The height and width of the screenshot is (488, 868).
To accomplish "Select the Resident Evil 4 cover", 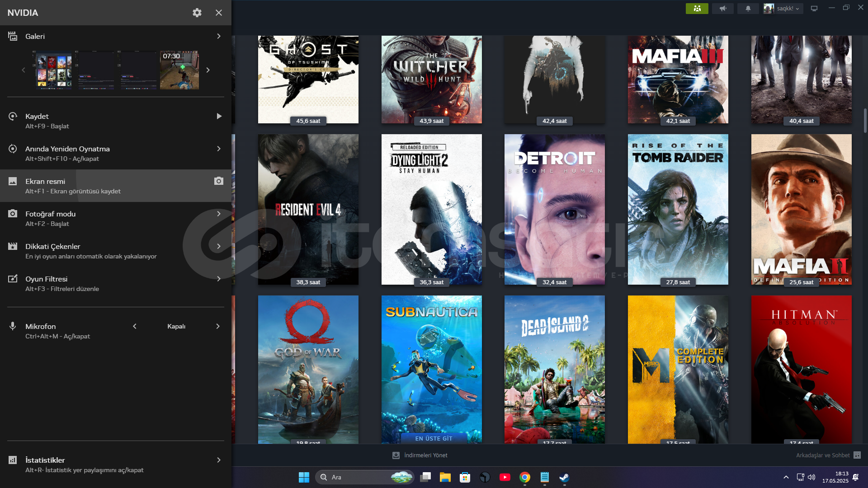I will click(308, 209).
